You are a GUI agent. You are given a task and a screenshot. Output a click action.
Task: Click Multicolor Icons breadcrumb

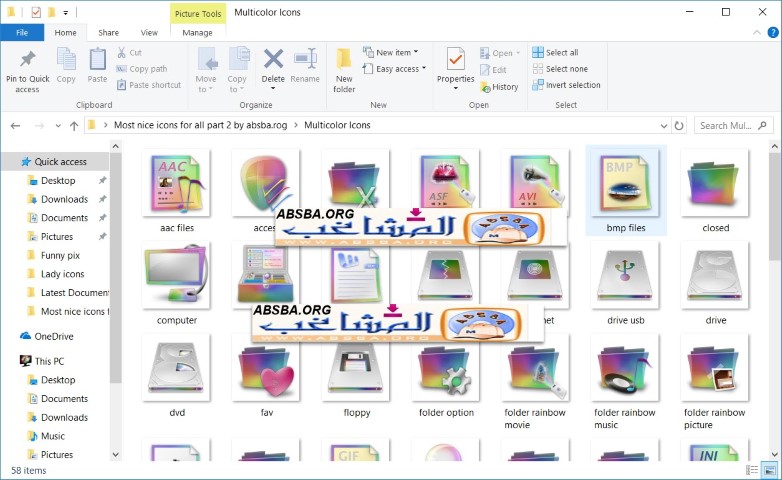tap(337, 125)
